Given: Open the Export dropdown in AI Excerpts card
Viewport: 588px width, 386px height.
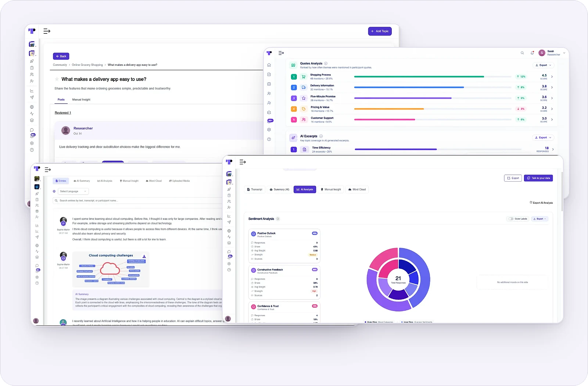Looking at the screenshot, I should [543, 137].
